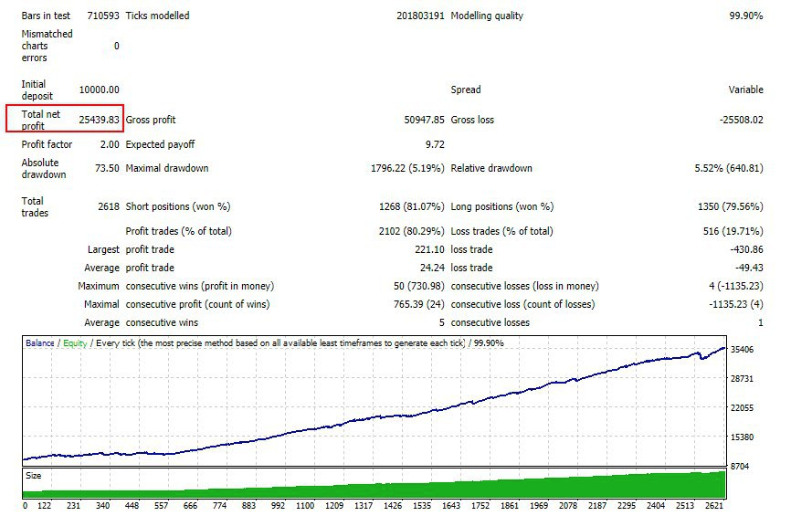Click the 1969 trade number axis label
Screen dimensions: 812x516
(539, 505)
